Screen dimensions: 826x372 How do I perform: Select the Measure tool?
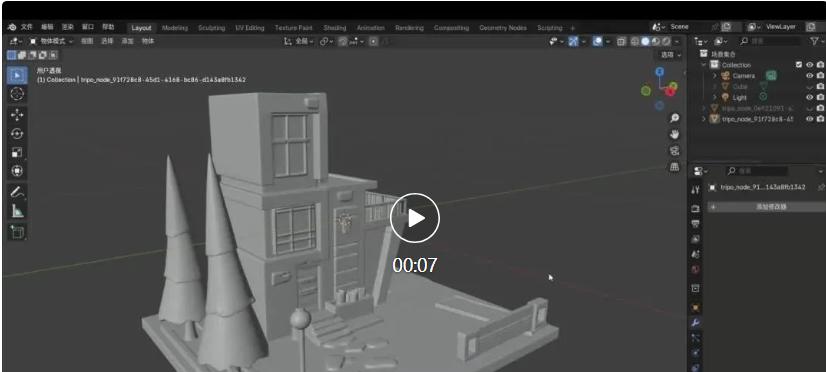pos(17,211)
